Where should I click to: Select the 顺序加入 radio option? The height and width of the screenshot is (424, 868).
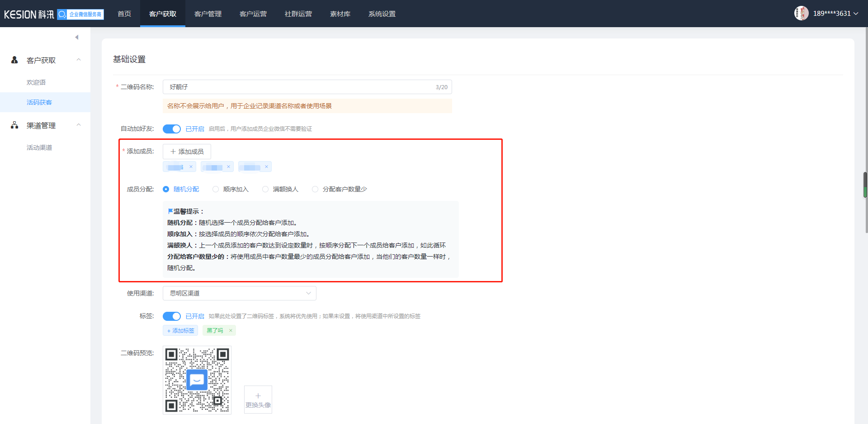(216, 189)
